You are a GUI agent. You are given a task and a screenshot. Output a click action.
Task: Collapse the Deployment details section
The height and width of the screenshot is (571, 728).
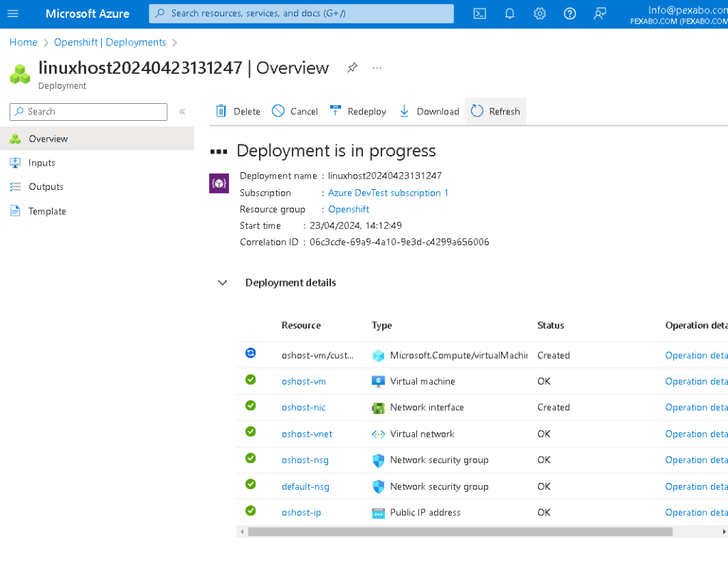click(x=223, y=283)
